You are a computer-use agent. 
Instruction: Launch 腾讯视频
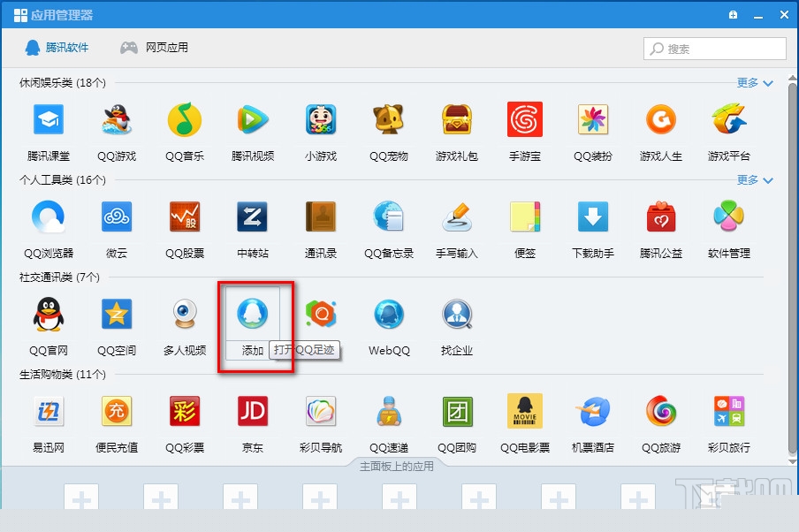[x=253, y=120]
